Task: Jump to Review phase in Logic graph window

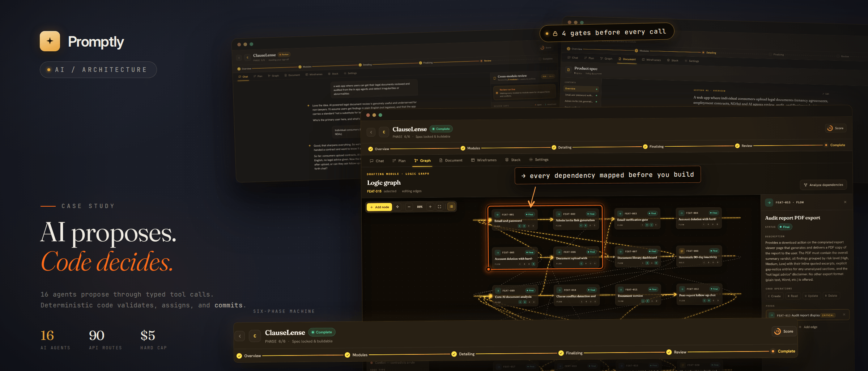Action: tap(744, 146)
